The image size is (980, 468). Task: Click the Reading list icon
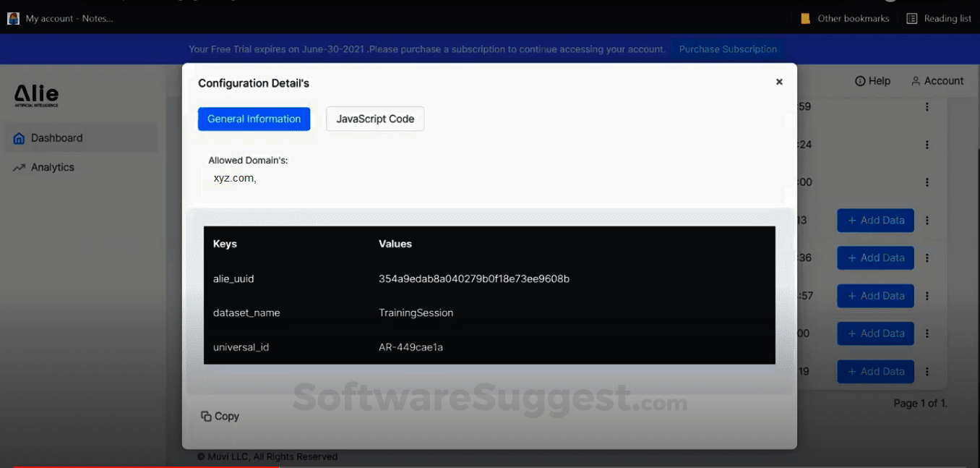[912, 18]
